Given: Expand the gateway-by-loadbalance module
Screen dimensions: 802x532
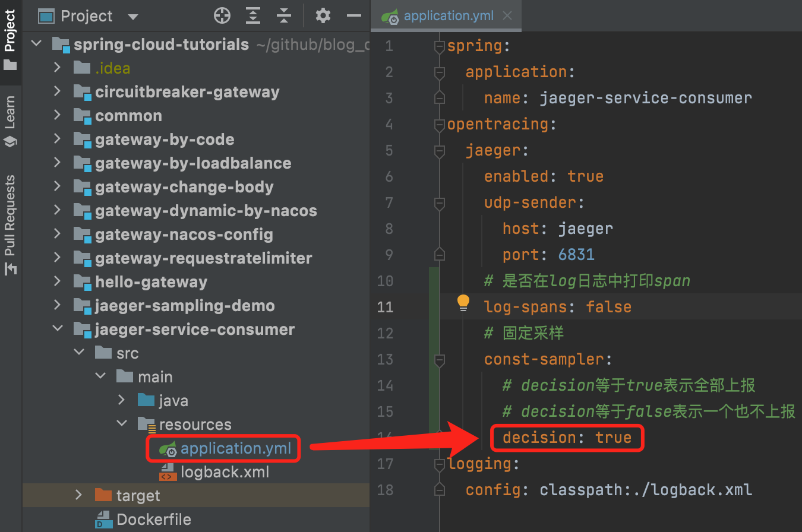Looking at the screenshot, I should point(57,163).
